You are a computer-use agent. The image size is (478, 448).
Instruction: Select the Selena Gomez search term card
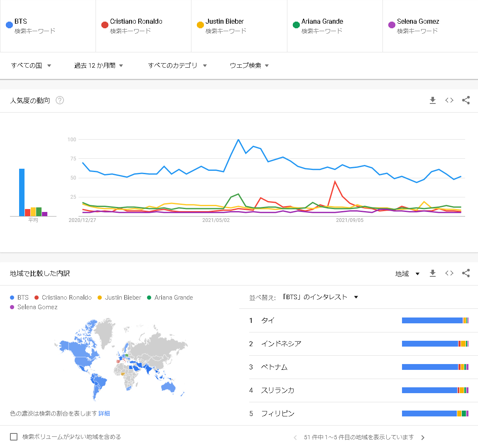click(x=430, y=26)
